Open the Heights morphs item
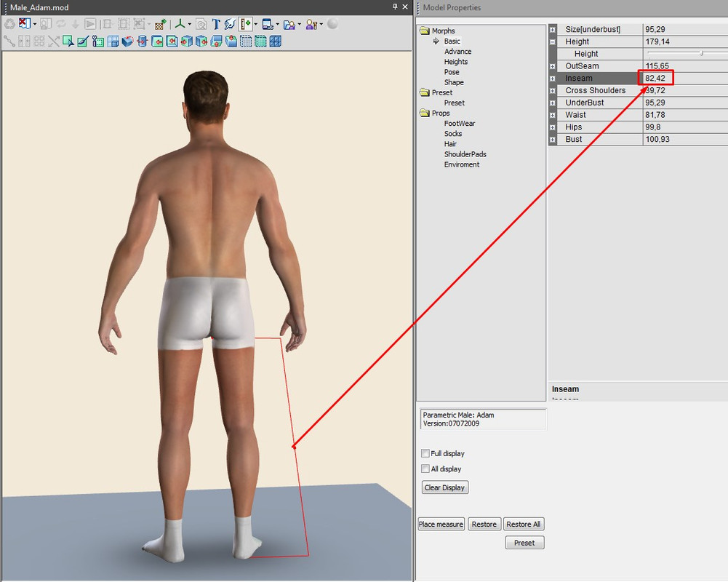Screen dimensions: 728x582 (456, 61)
